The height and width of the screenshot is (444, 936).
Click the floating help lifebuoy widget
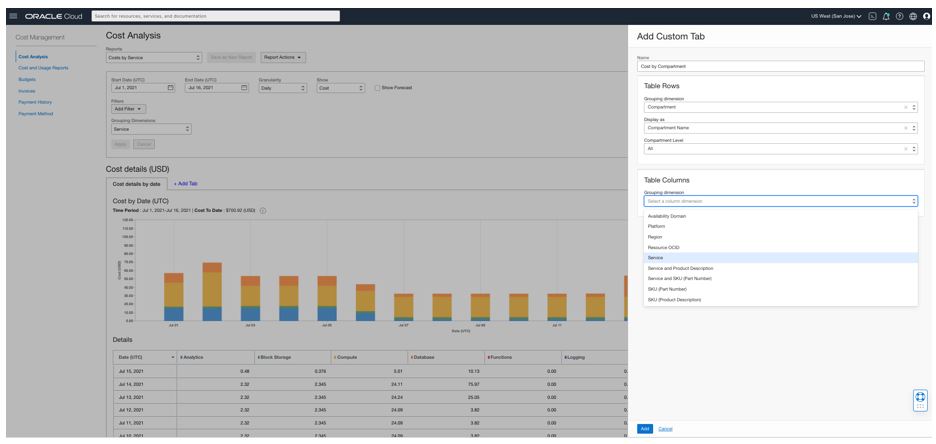point(920,400)
